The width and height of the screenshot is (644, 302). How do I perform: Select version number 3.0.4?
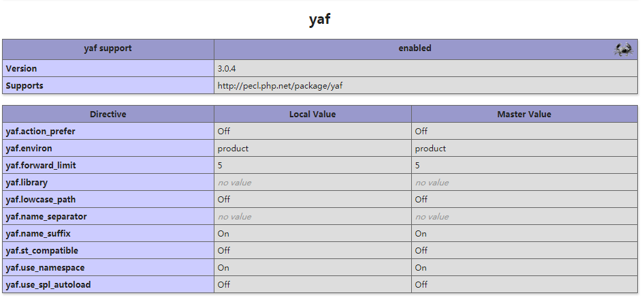(227, 69)
